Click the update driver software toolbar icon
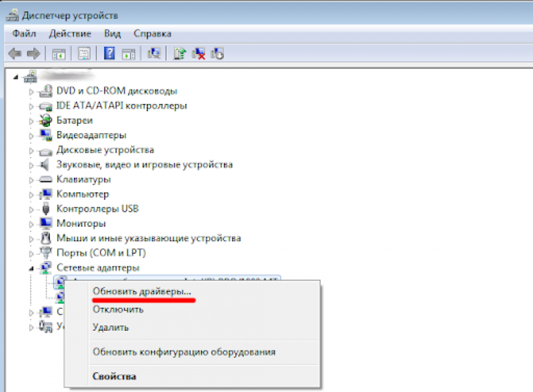This screenshot has height=392, width=533. click(x=179, y=54)
